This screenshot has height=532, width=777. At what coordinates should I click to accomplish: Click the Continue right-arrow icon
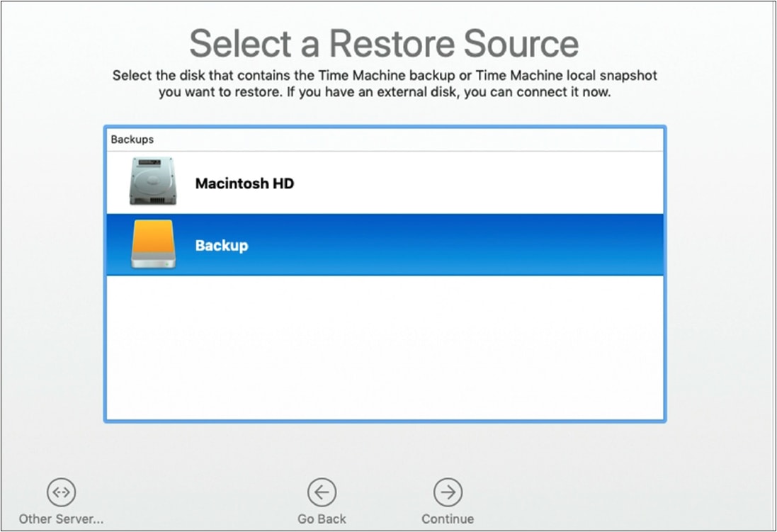pyautogui.click(x=448, y=491)
